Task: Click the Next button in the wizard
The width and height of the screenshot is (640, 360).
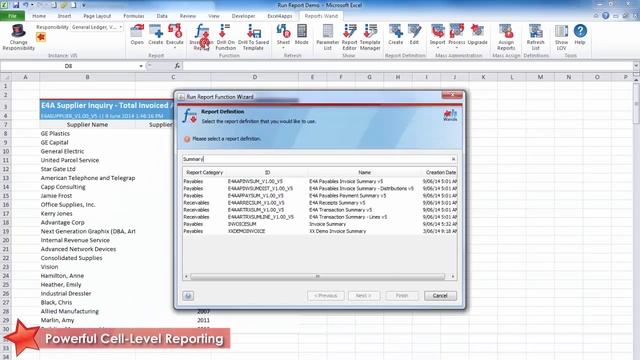Action: tap(364, 296)
